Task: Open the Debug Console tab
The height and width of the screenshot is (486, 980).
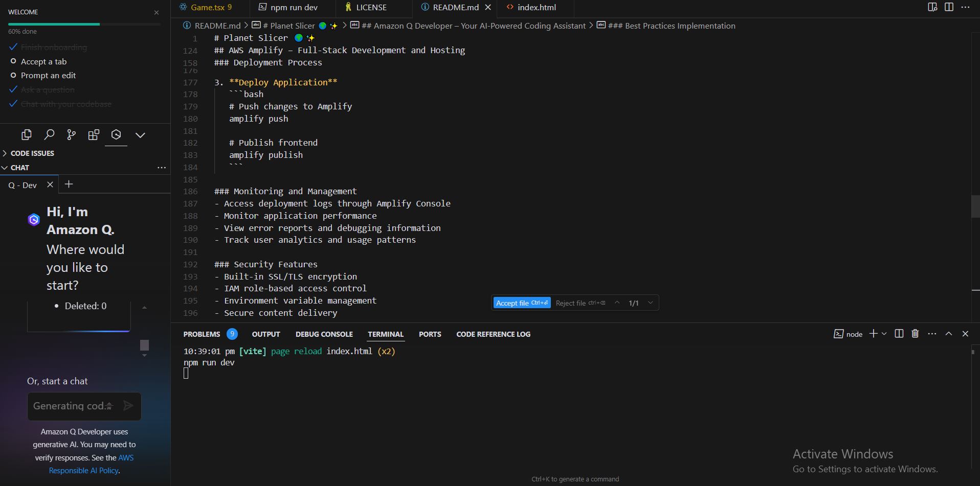Action: 324,334
